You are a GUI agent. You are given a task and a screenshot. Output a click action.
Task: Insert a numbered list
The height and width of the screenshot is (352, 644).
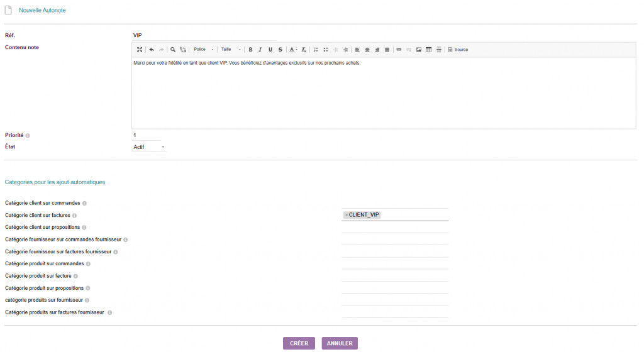pyautogui.click(x=316, y=50)
